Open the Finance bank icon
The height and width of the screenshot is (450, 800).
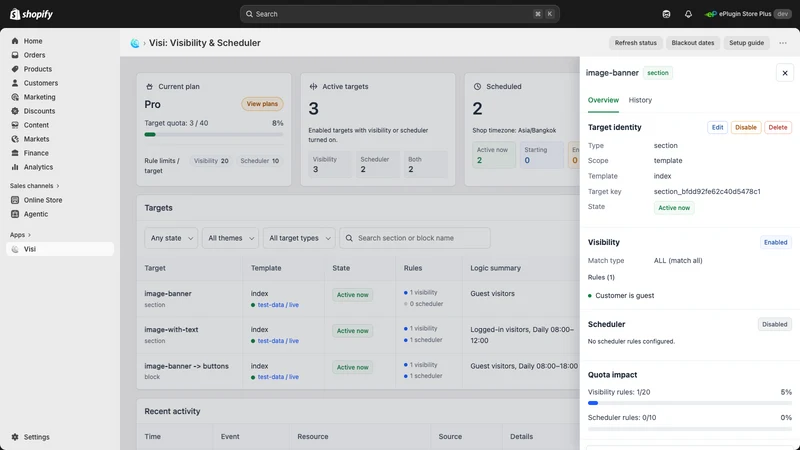15,153
